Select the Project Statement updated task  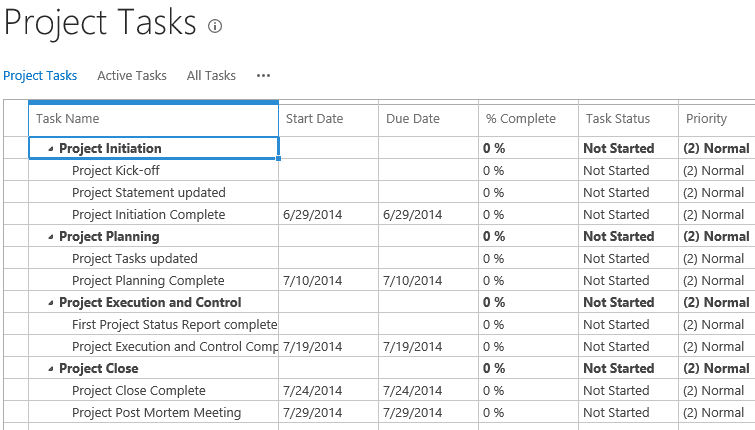pyautogui.click(x=154, y=193)
